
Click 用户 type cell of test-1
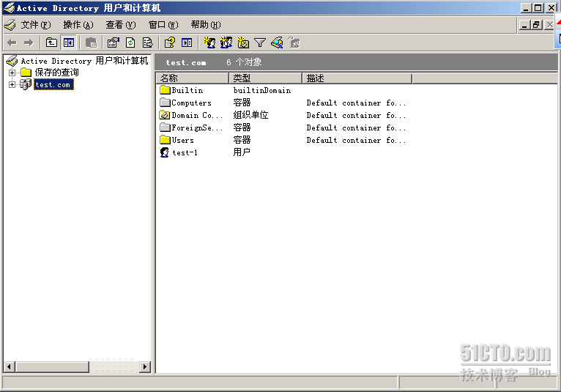click(x=242, y=152)
